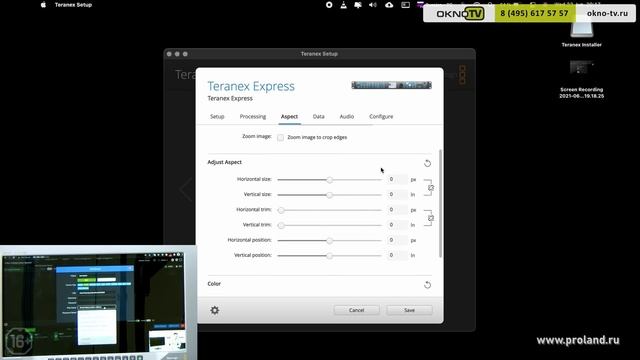This screenshot has width=640, height=360.
Task: Select the Screen Recording desktop file
Action: (581, 79)
